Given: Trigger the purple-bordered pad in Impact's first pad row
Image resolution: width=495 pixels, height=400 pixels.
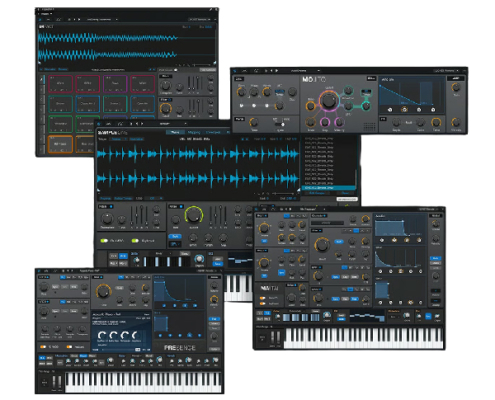Looking at the screenshot, I should click(x=115, y=83).
